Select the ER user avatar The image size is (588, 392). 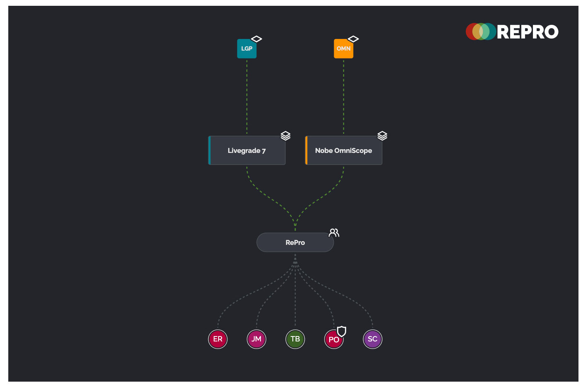218,339
